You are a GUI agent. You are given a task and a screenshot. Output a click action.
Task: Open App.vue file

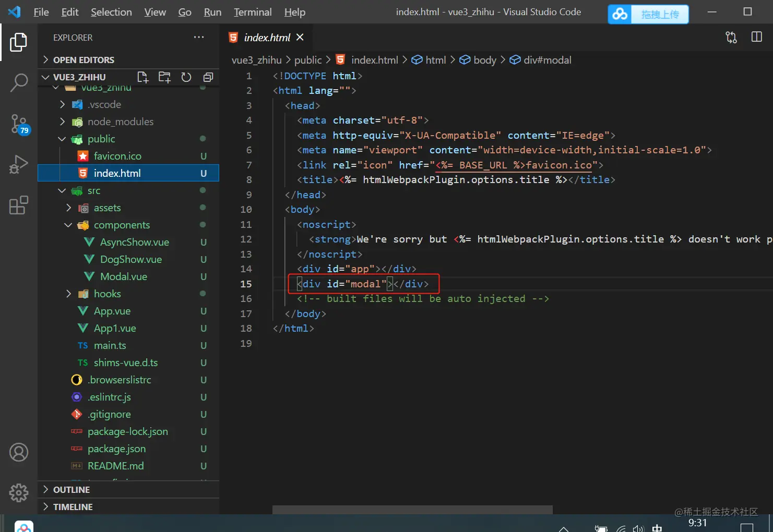tap(128, 311)
